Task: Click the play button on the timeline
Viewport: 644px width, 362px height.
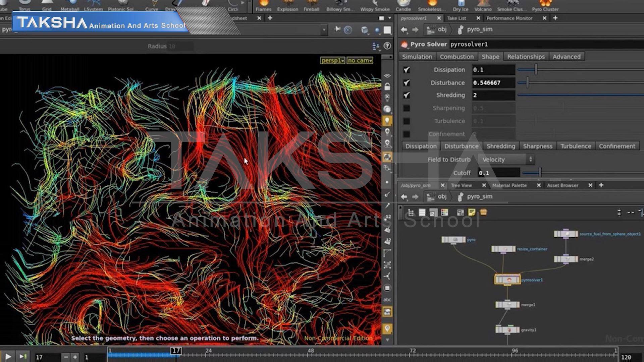Action: tap(8, 357)
